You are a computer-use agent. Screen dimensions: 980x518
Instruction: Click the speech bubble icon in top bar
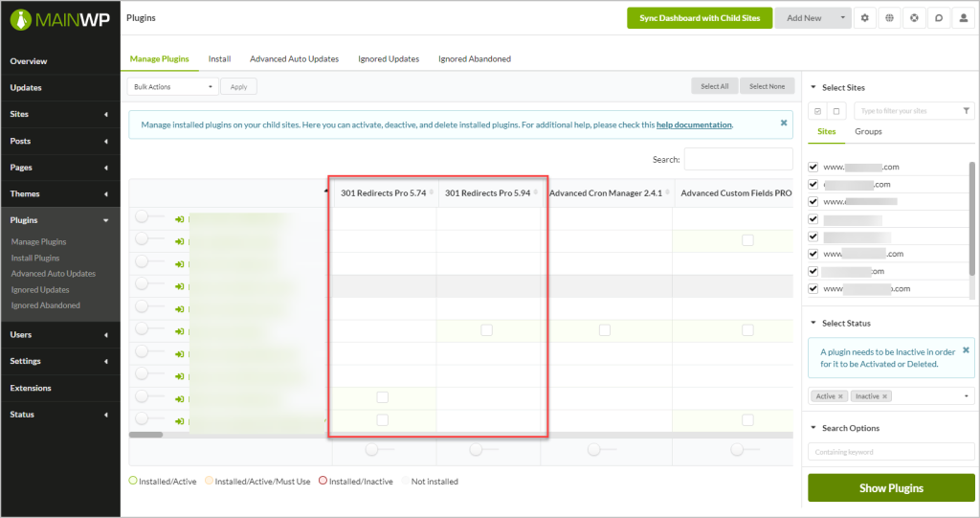(x=939, y=18)
